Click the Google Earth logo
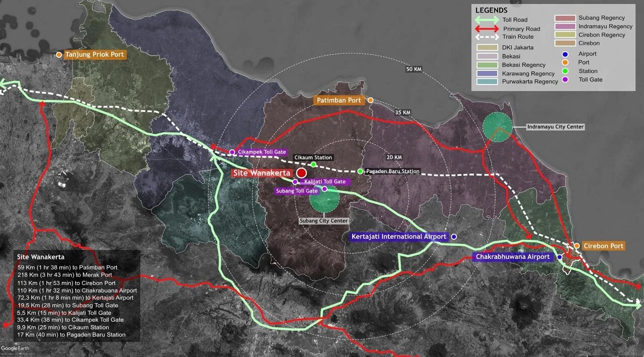Viewport: 644px width, 357px height. pos(16,348)
